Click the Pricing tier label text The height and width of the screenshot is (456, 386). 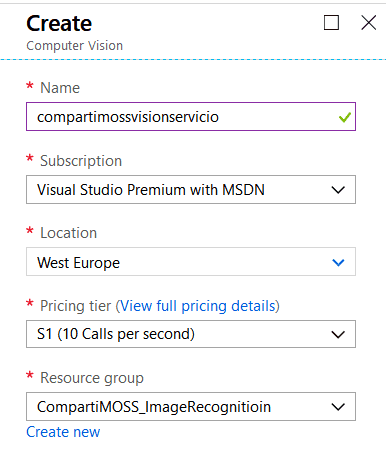pyautogui.click(x=75, y=306)
